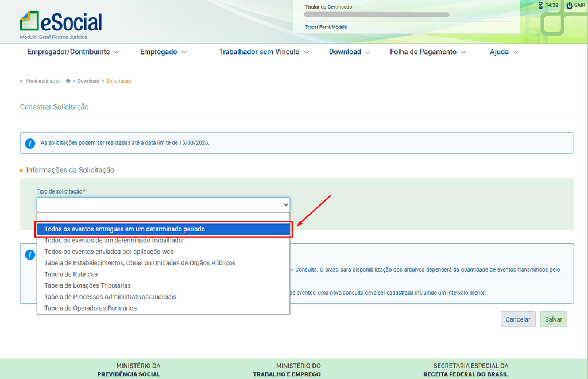
Task: Click the Salvar button
Action: click(x=553, y=319)
